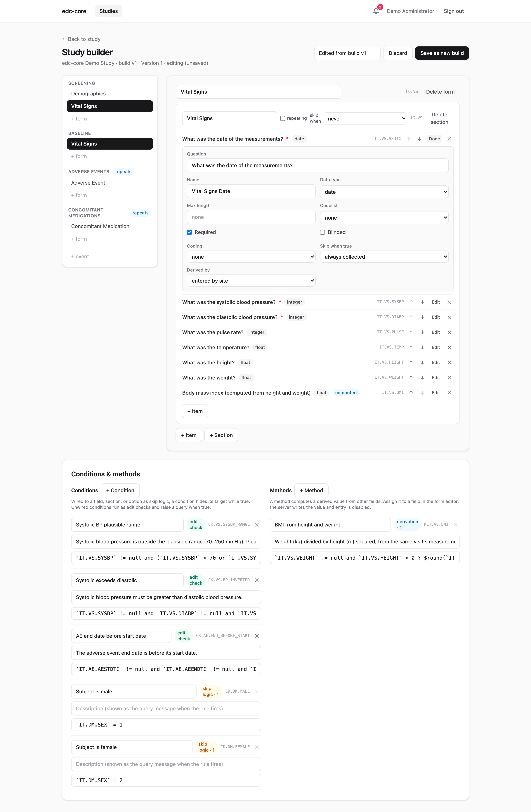Move temperature item up
This screenshot has width=531, height=812.
click(x=411, y=347)
